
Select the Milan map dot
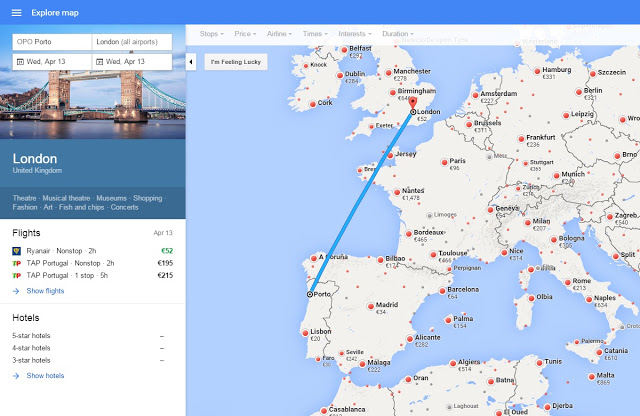click(x=527, y=222)
